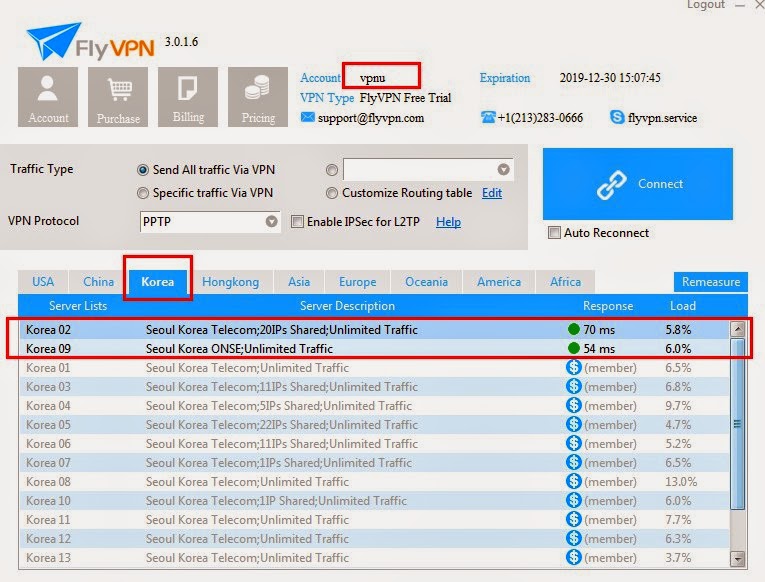Image resolution: width=765 pixels, height=582 pixels.
Task: Click the member dollar icon for Korea 06
Action: (x=574, y=443)
